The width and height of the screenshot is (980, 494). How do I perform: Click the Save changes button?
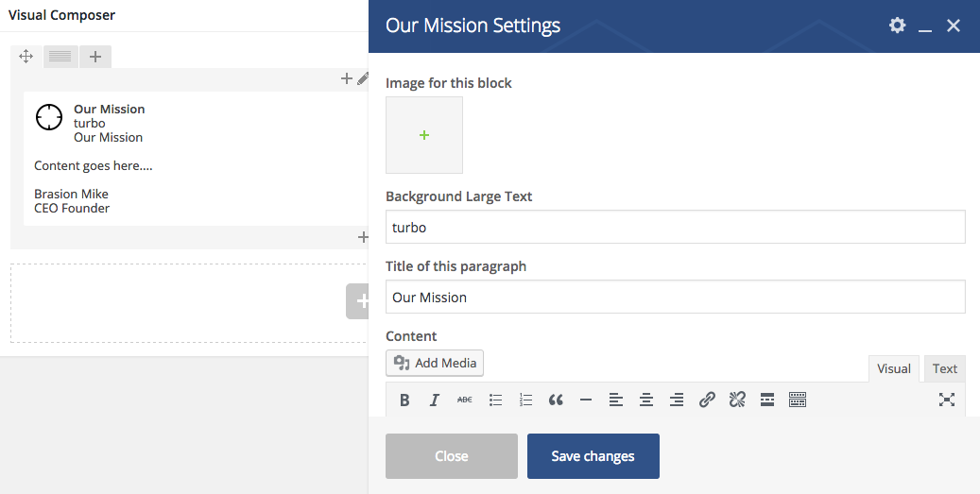tap(593, 456)
